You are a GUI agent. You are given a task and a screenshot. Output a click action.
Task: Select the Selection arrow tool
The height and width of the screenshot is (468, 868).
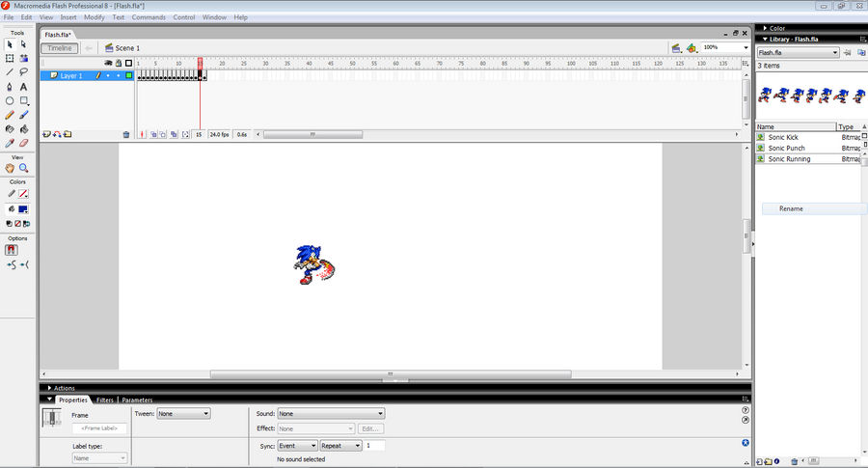click(x=10, y=44)
